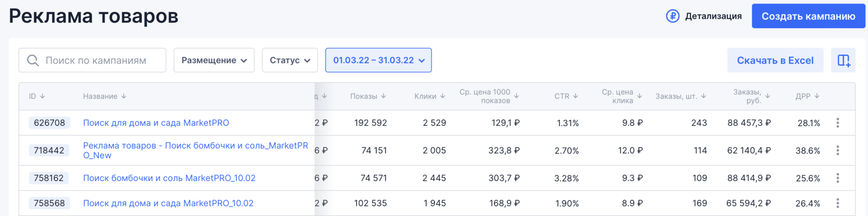This screenshot has height=216, width=868.
Task: Sort by ID column arrow
Action: [42, 96]
